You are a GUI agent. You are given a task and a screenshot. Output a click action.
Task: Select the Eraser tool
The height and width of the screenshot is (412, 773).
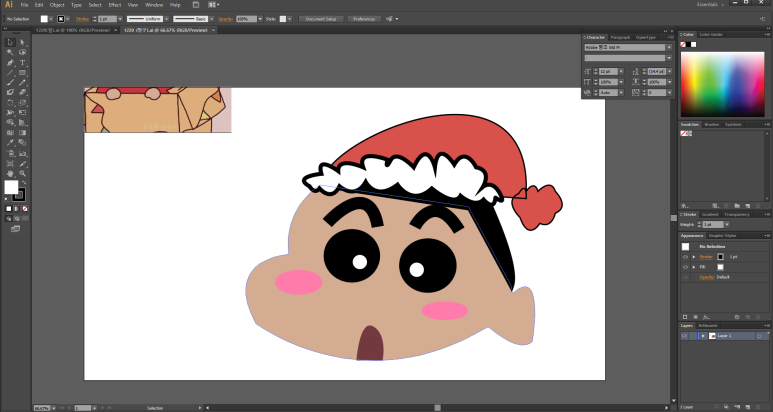(22, 92)
